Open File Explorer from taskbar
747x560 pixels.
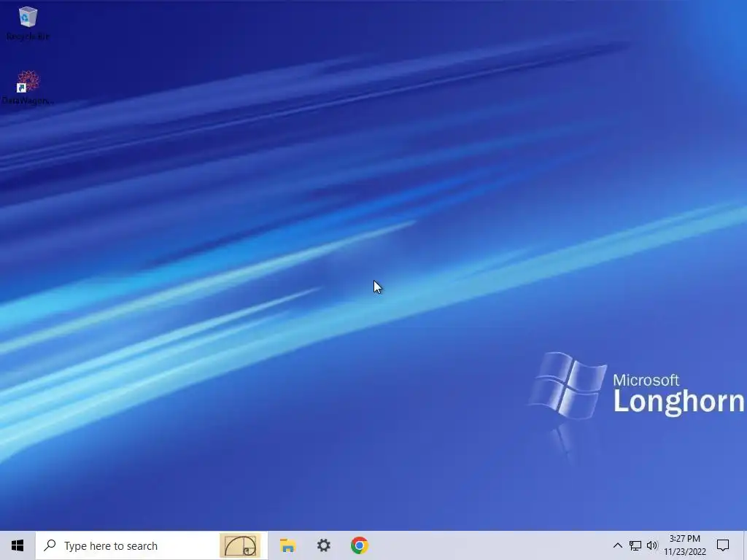[287, 545]
